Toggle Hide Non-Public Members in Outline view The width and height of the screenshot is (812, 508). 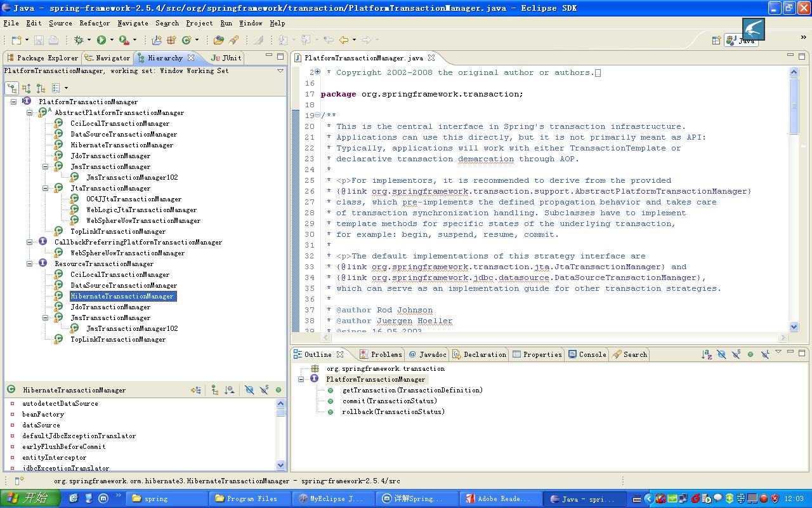[x=750, y=354]
